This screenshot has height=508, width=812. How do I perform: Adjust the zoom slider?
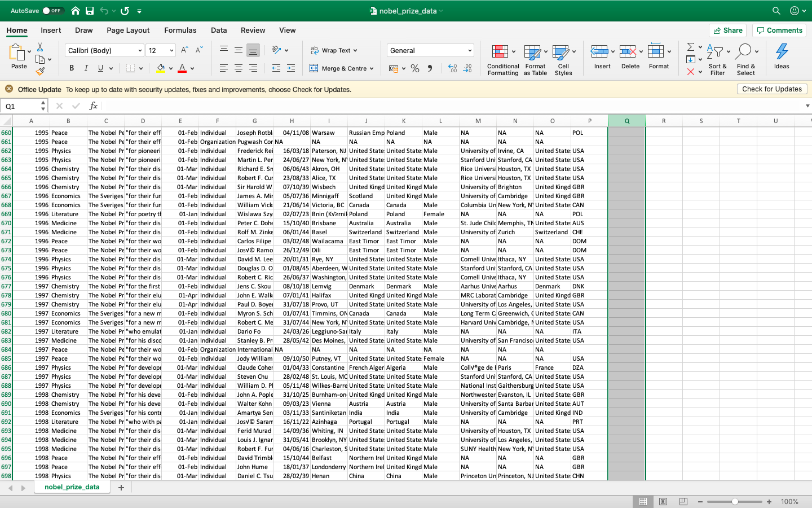point(735,501)
